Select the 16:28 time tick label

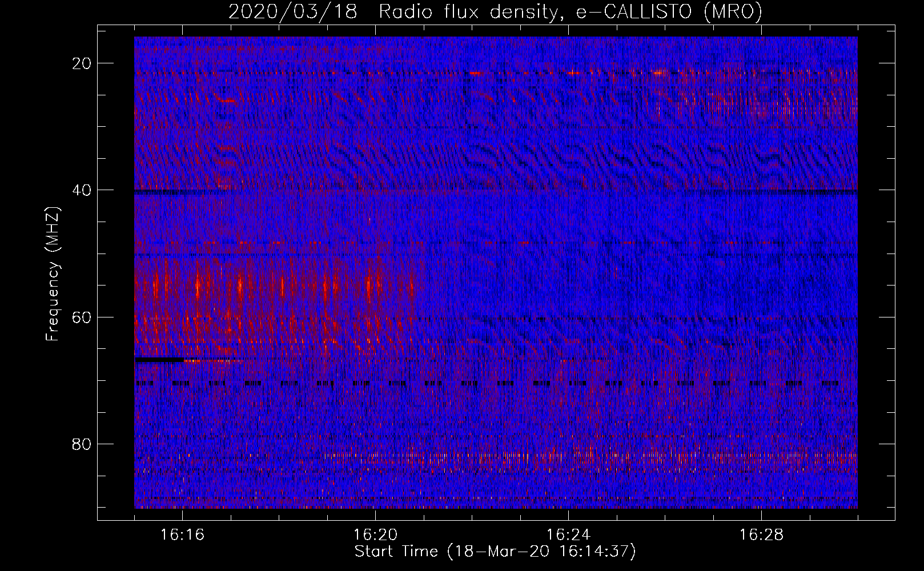click(761, 535)
